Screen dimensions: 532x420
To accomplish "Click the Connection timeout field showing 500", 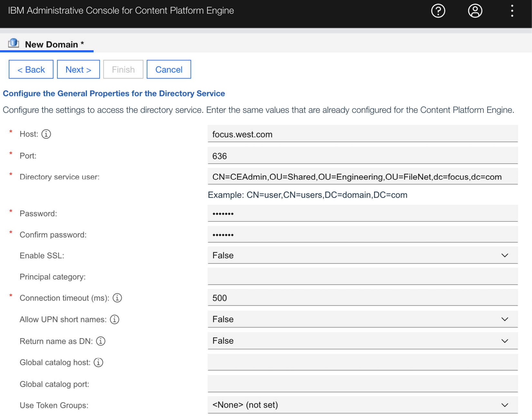I will click(363, 298).
